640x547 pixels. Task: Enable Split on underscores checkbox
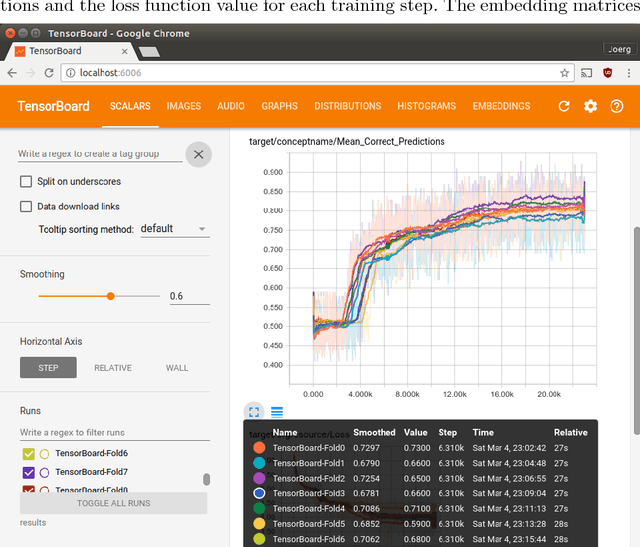click(27, 181)
